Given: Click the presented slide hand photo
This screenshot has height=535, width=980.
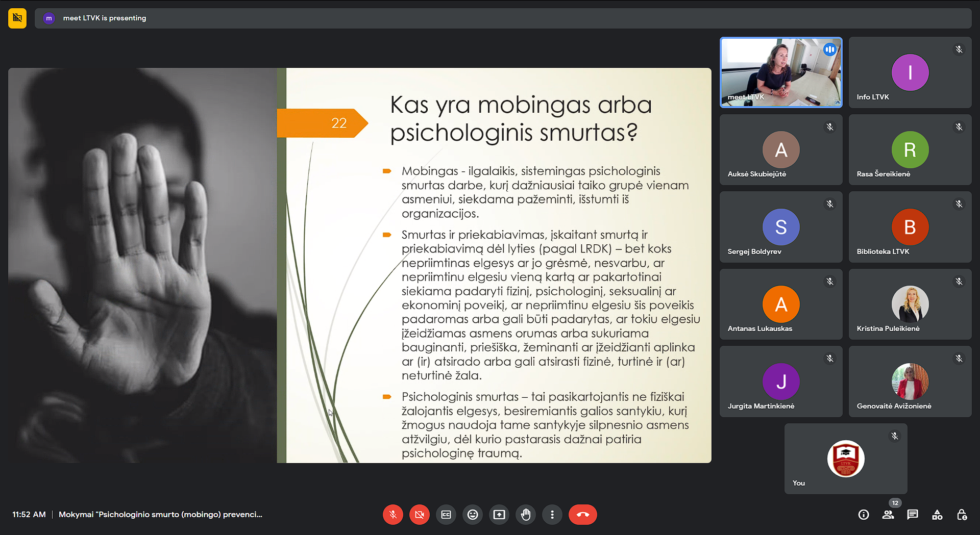Looking at the screenshot, I should coord(142,265).
